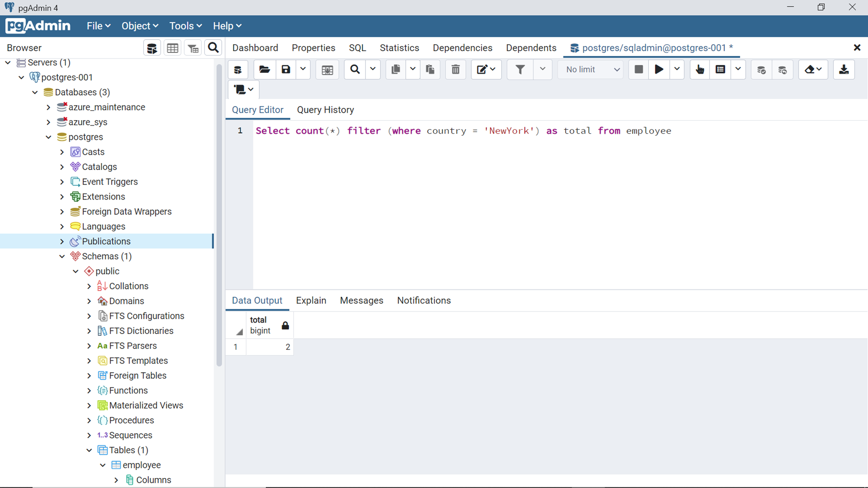Execute the query with the play icon

coord(659,69)
